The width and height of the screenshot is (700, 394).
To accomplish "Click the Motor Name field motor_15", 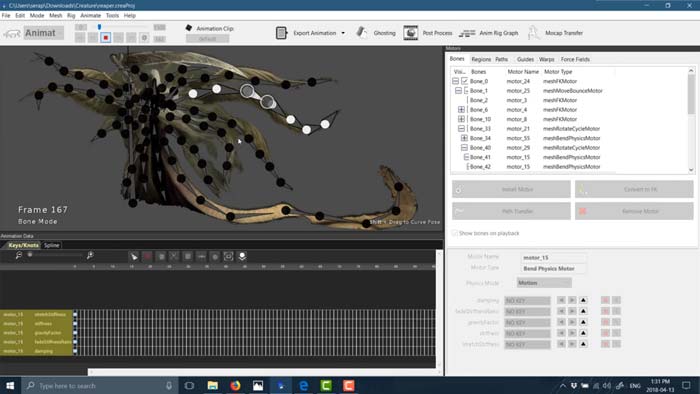I will pos(553,257).
